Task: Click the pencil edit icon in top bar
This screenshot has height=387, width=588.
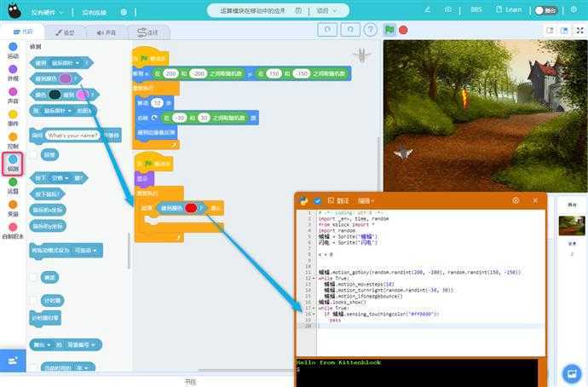Action: point(428,9)
